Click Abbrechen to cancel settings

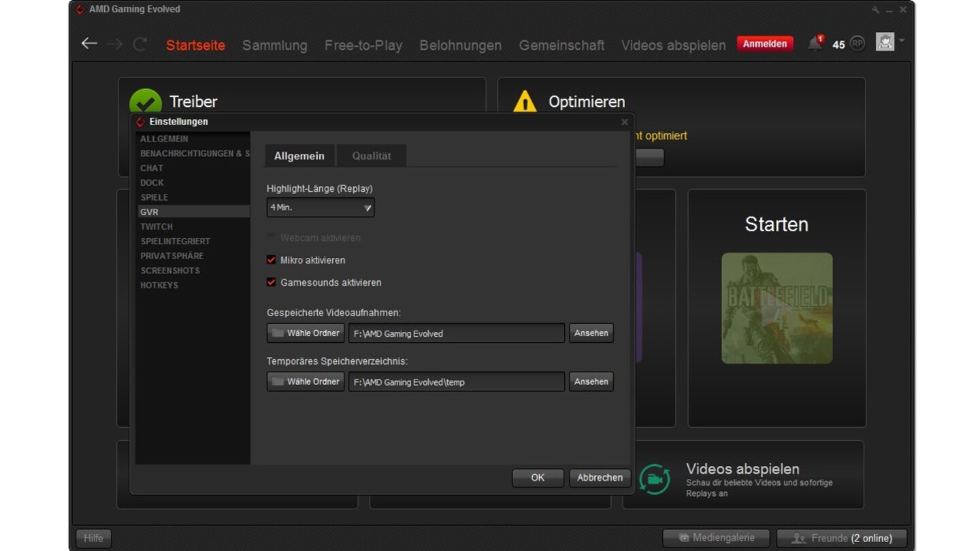pos(600,478)
